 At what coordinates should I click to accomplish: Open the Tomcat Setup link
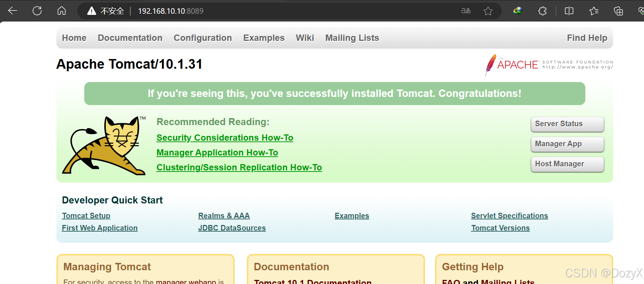coord(86,216)
